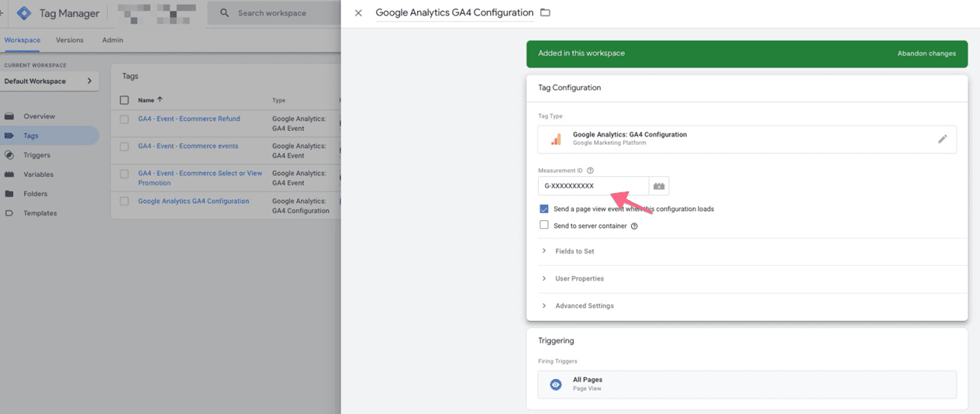Image resolution: width=980 pixels, height=414 pixels.
Task: Click the Type column header
Action: (279, 100)
